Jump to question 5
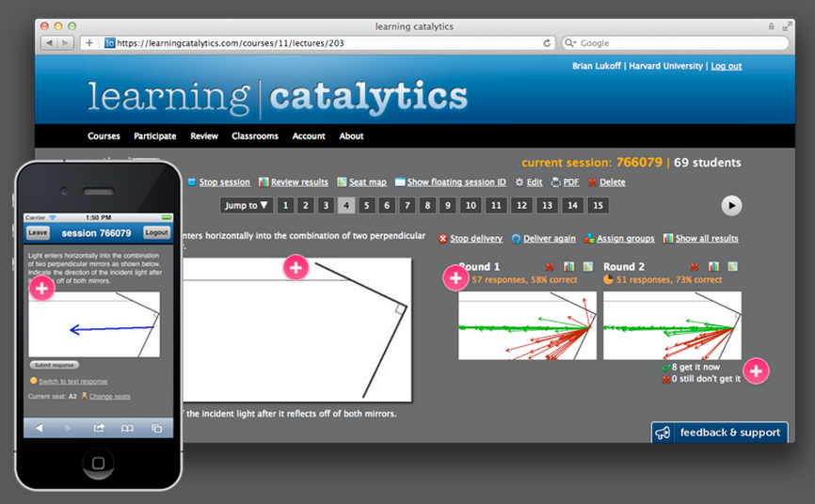Screen dimensions: 815x504 click(x=366, y=205)
